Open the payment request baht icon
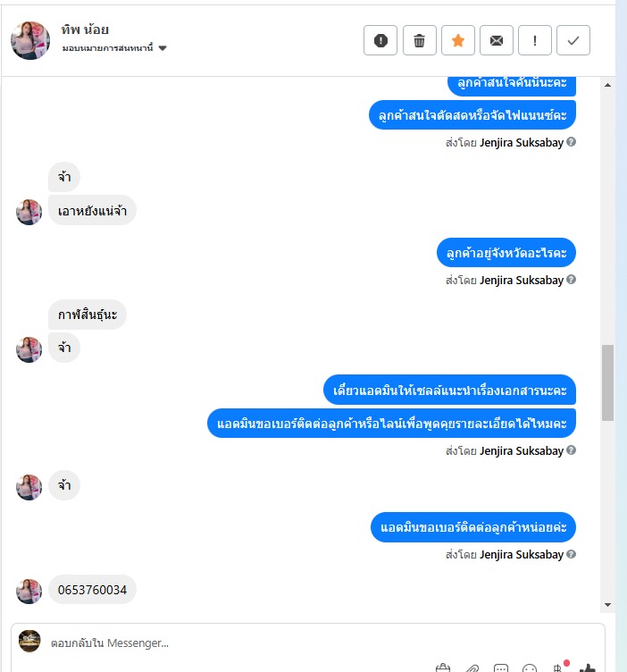627x672 pixels. [x=557, y=668]
